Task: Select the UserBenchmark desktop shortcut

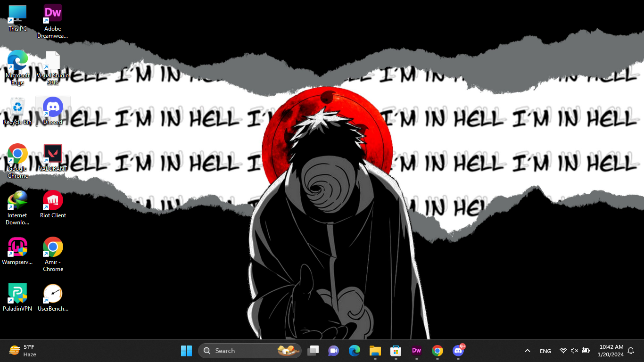Action: [x=53, y=298]
